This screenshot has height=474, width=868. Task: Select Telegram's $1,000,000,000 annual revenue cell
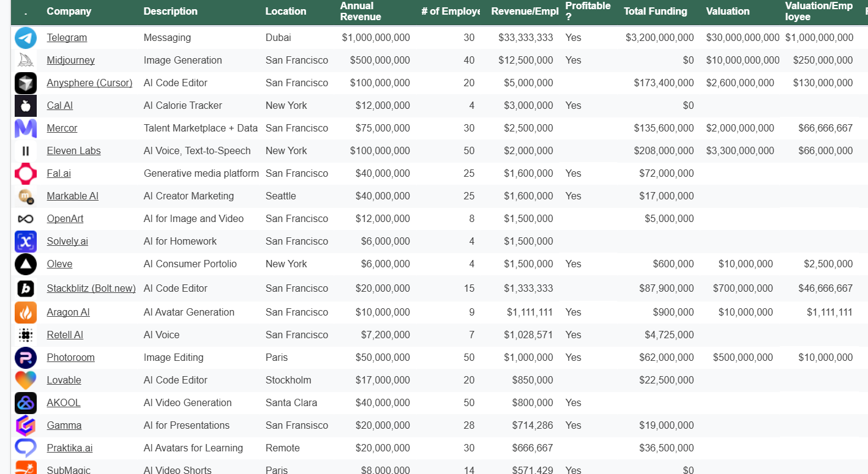pyautogui.click(x=376, y=38)
